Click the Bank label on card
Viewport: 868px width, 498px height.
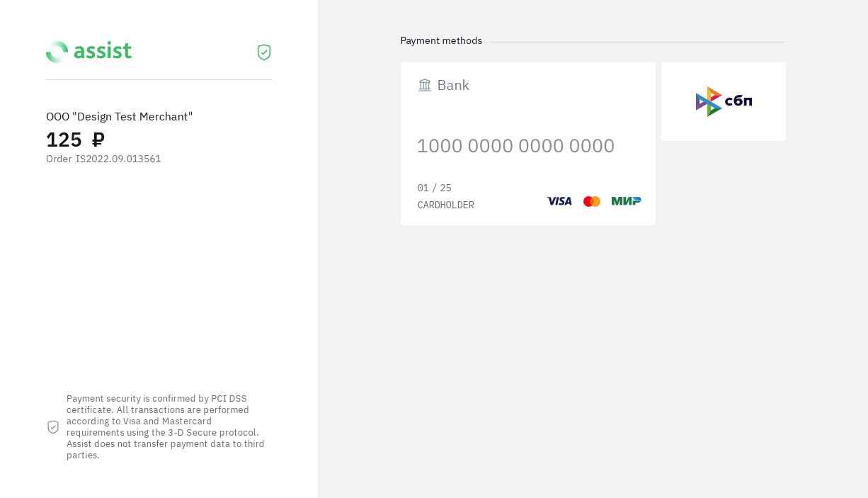(453, 85)
